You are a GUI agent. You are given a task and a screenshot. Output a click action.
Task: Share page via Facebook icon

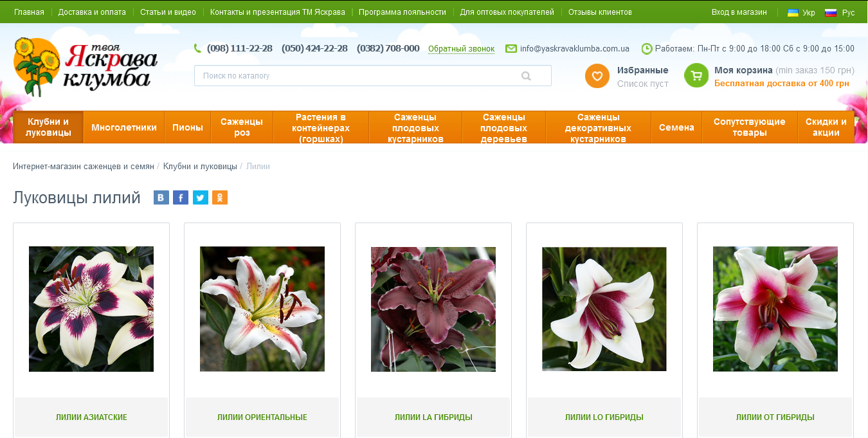181,197
